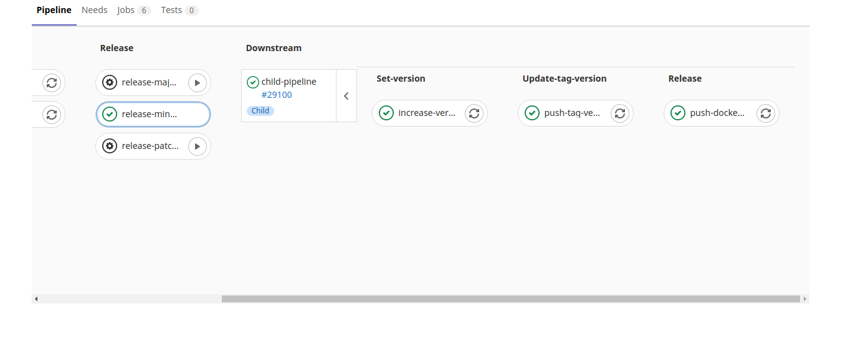Image resolution: width=868 pixels, height=341 pixels.
Task: Play the release-major manual job
Action: coord(197,82)
